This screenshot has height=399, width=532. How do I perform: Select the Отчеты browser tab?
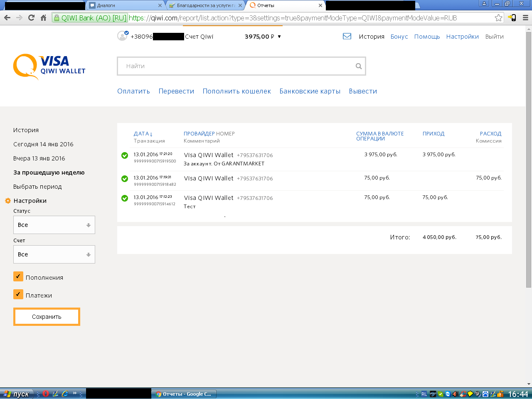[x=285, y=5]
